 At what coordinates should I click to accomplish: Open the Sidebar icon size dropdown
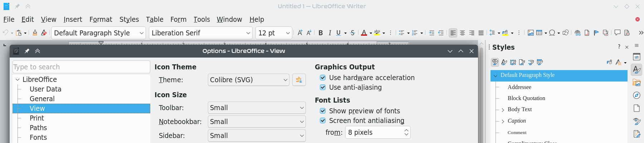coord(257,135)
